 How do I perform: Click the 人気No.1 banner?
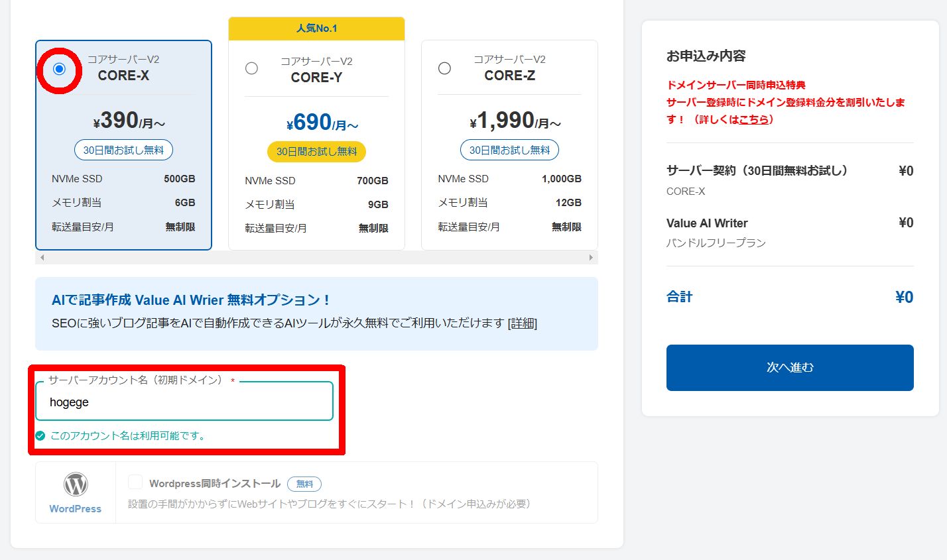point(316,28)
